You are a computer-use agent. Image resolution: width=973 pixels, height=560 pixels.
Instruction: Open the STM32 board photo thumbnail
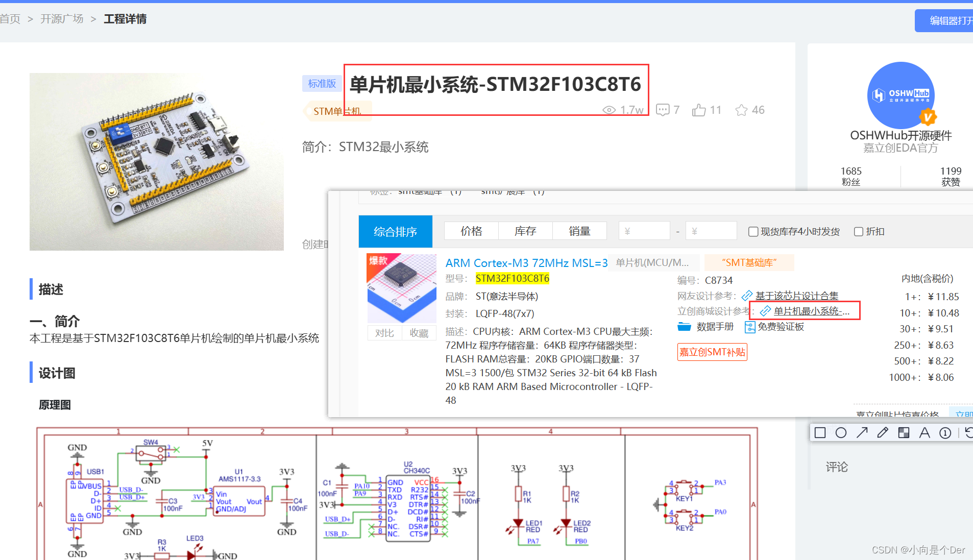click(157, 162)
